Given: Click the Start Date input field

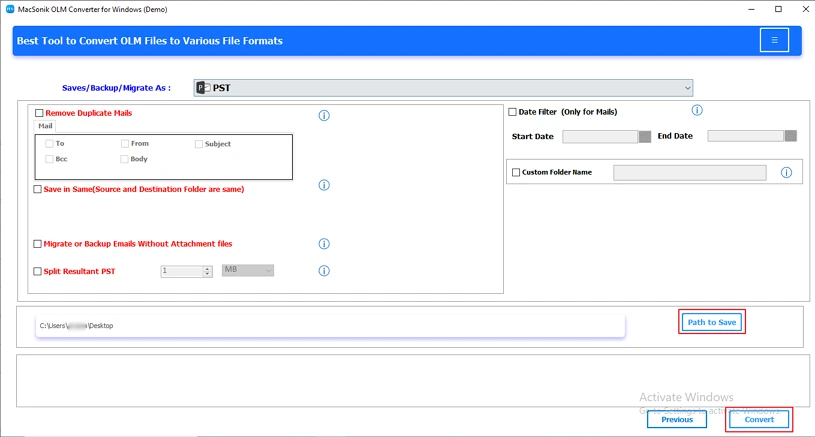Looking at the screenshot, I should coord(600,137).
